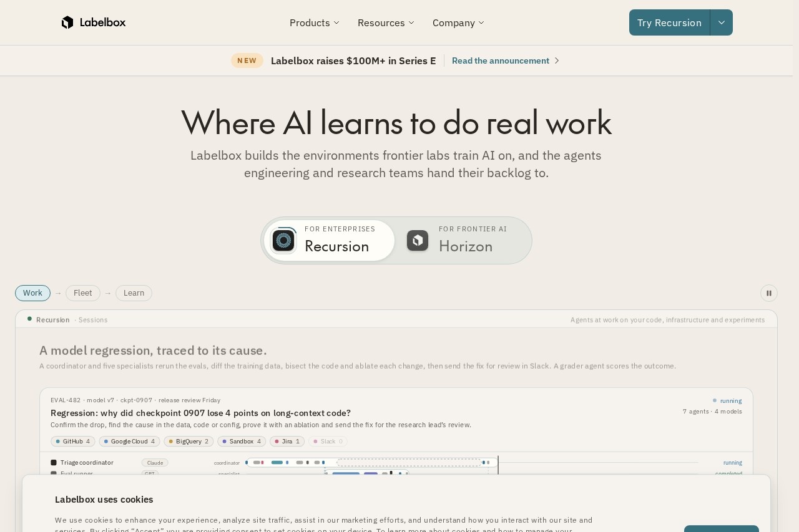The image size is (799, 532).
Task: Click the Triage coordinator row
Action: point(396,463)
